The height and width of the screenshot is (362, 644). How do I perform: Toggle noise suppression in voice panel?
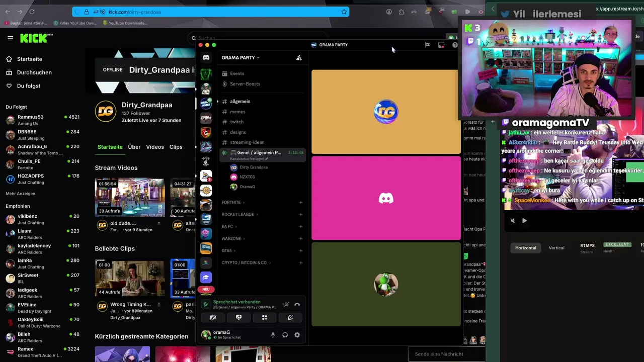pos(286,304)
